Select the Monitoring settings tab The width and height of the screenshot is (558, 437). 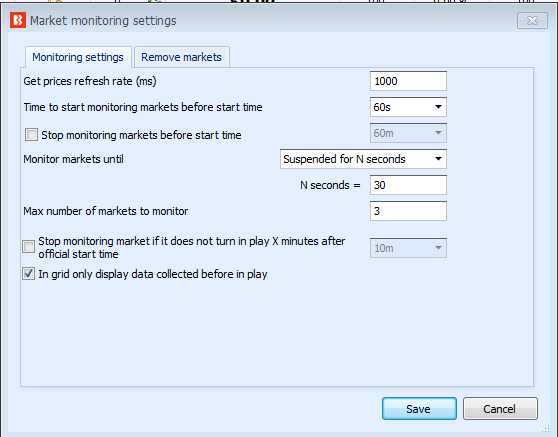(78, 57)
